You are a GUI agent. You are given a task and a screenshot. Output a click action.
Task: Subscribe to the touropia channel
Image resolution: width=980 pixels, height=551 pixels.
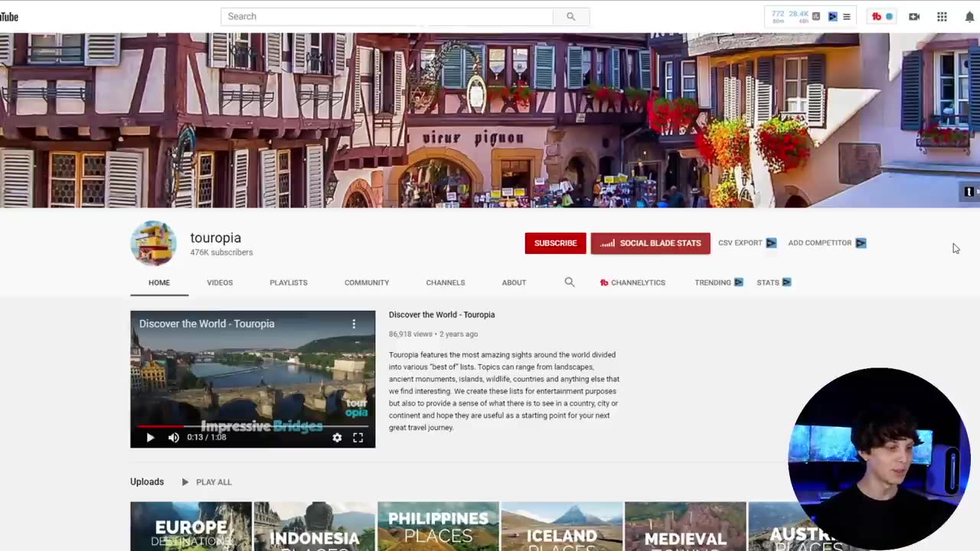(x=555, y=243)
